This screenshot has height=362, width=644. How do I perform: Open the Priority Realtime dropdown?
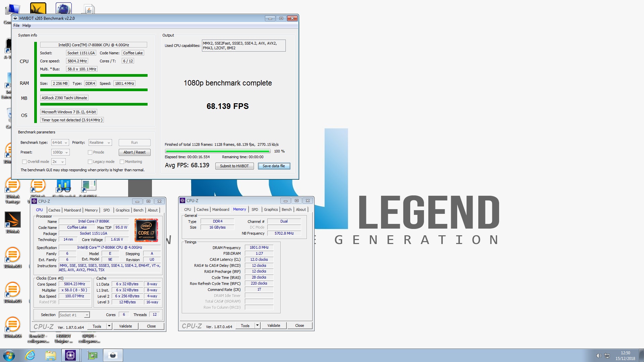[100, 142]
